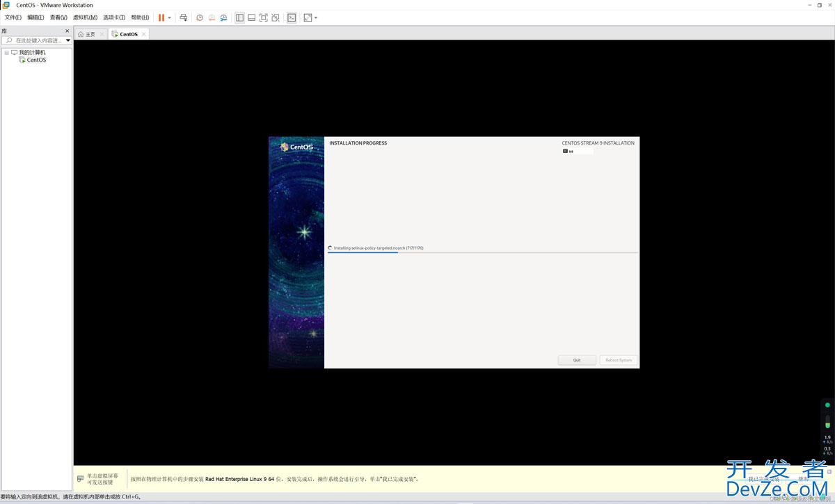Enter full screen mode from the toolbar
This screenshot has height=504, width=835.
pos(263,17)
